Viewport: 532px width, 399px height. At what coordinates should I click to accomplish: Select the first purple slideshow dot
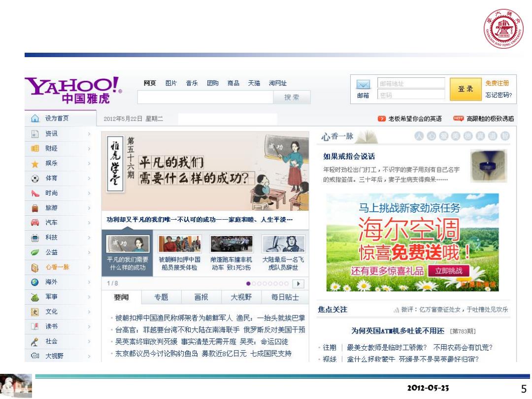coord(248,284)
